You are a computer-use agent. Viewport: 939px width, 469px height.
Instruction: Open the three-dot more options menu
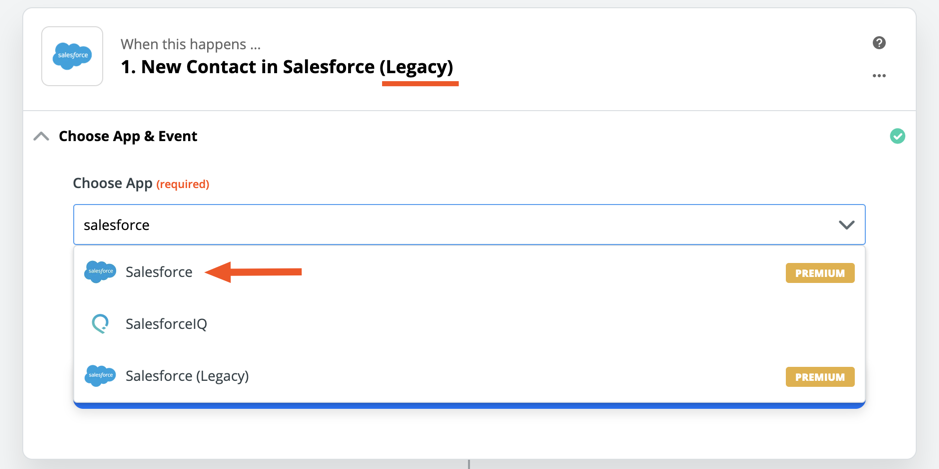click(879, 76)
